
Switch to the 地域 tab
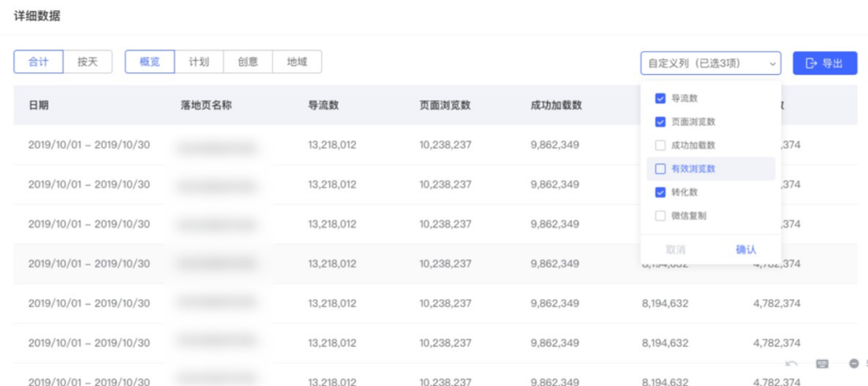click(297, 62)
